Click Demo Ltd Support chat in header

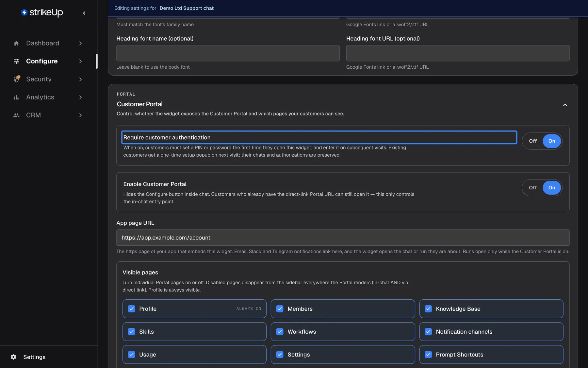tap(187, 8)
